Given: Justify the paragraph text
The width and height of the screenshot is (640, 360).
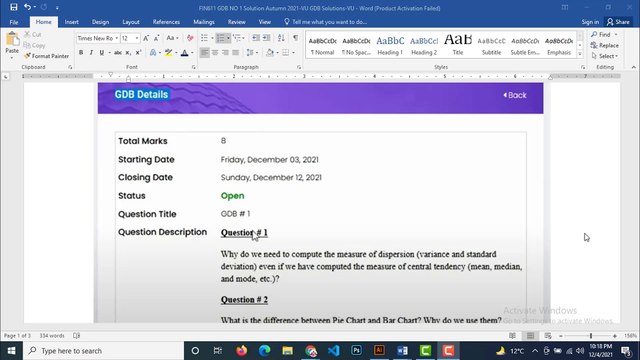Looking at the screenshot, I should coord(235,52).
